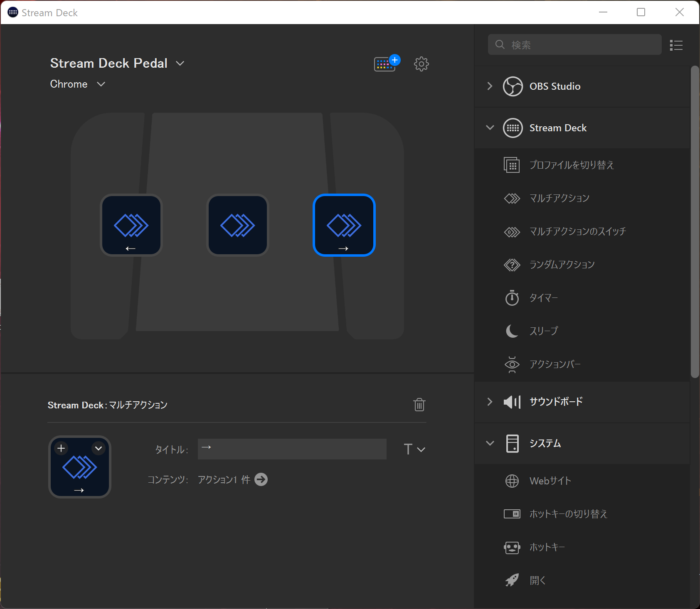Expand the サウンドボード category
Viewport: 700px width, 609px height.
490,402
